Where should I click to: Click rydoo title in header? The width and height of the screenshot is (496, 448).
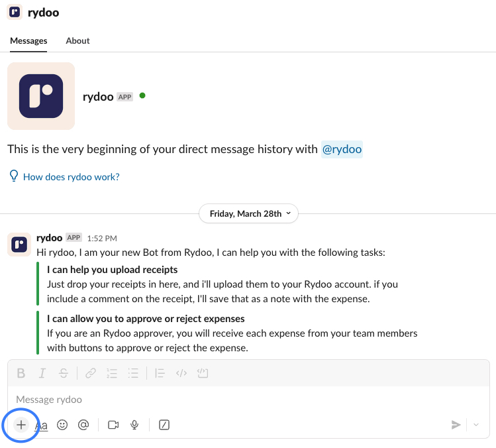pos(43,13)
